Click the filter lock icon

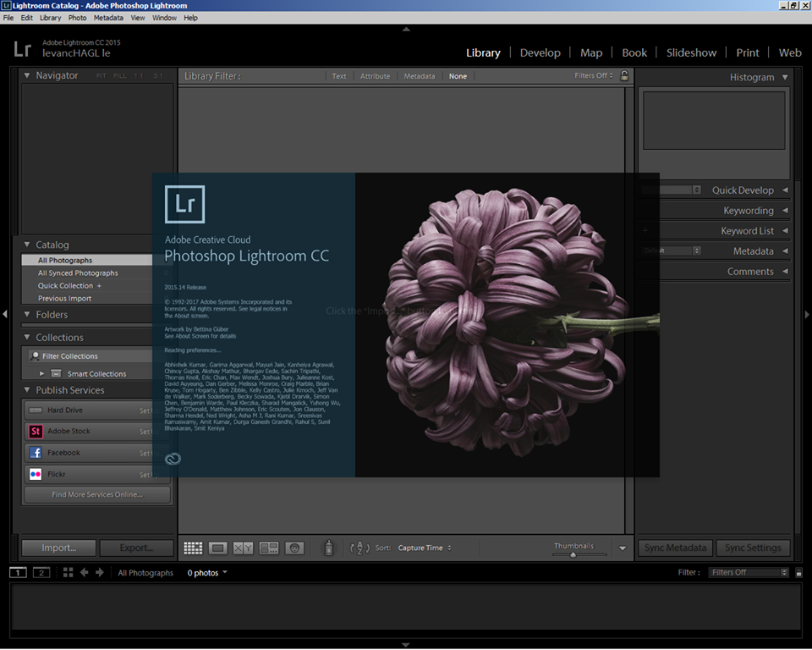[x=624, y=75]
